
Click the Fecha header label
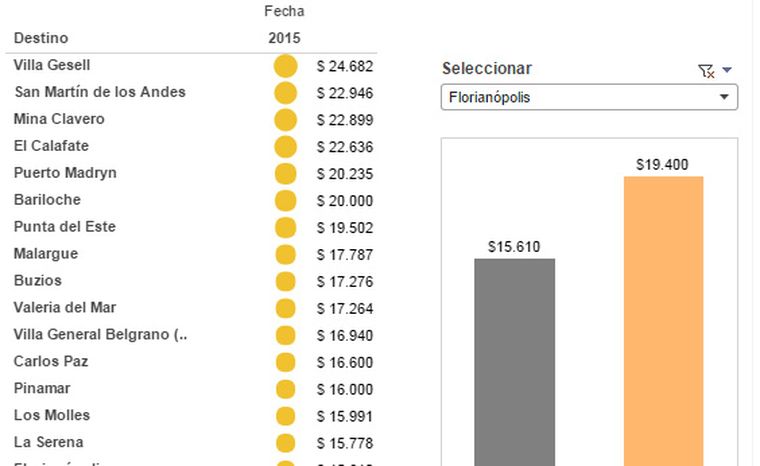[284, 11]
